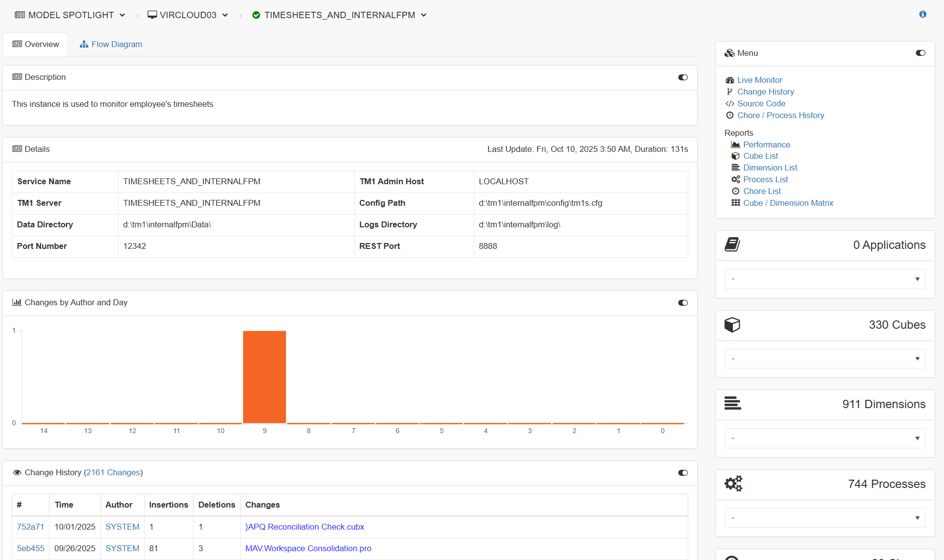Viewport: 944px width, 560px height.
Task: Click the large Cubes panel icon
Action: pos(732,324)
